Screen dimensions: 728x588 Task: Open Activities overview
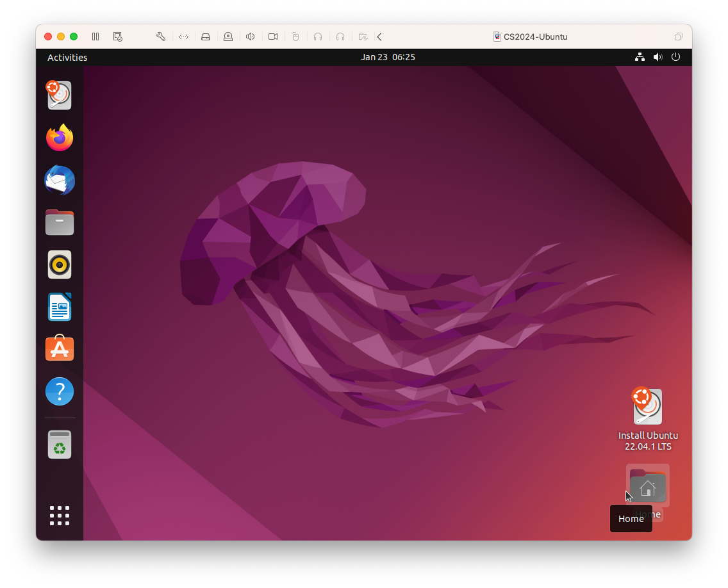(x=67, y=57)
